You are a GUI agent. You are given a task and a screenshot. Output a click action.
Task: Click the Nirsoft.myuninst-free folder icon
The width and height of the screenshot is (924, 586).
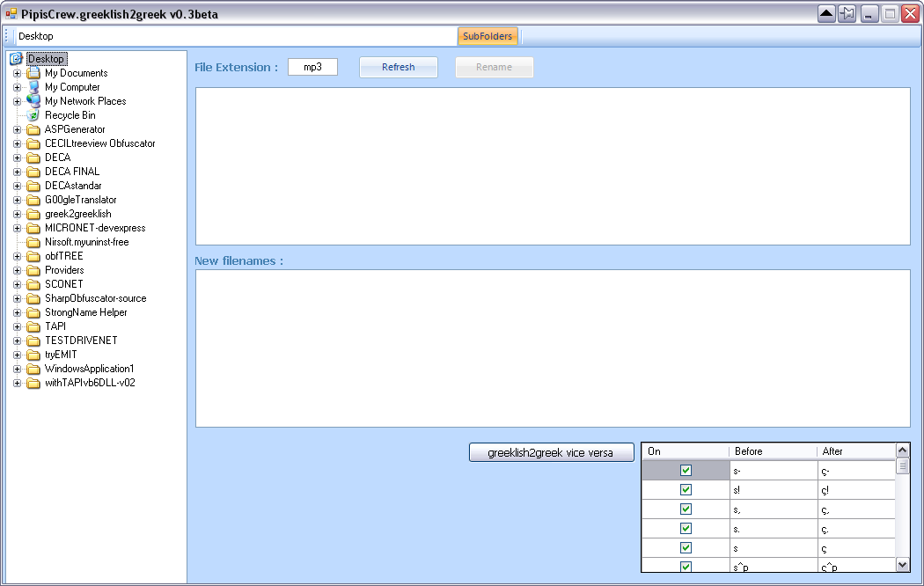(x=33, y=242)
